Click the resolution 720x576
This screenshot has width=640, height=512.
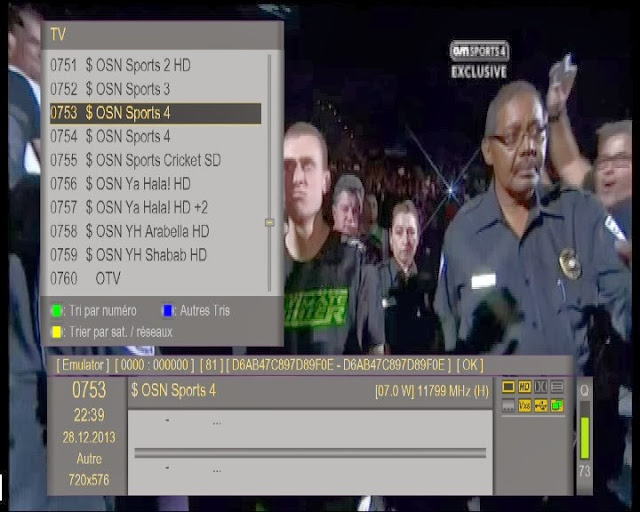(x=89, y=480)
